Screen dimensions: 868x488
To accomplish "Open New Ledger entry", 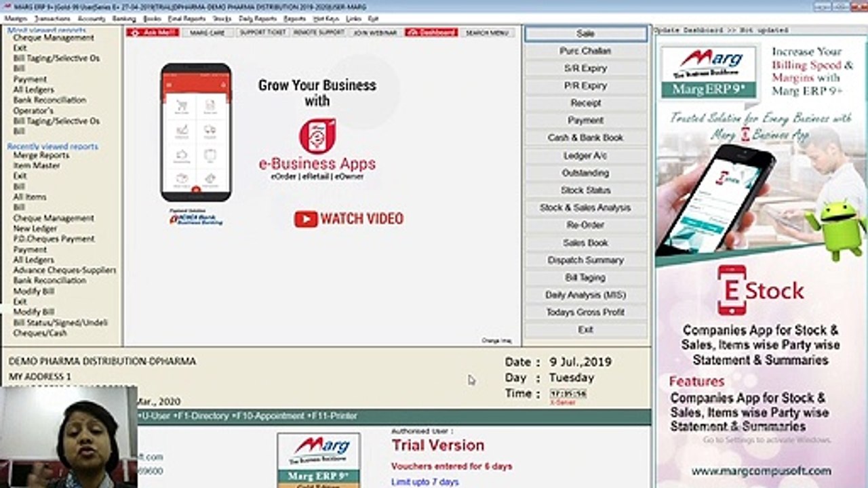I will pyautogui.click(x=35, y=228).
